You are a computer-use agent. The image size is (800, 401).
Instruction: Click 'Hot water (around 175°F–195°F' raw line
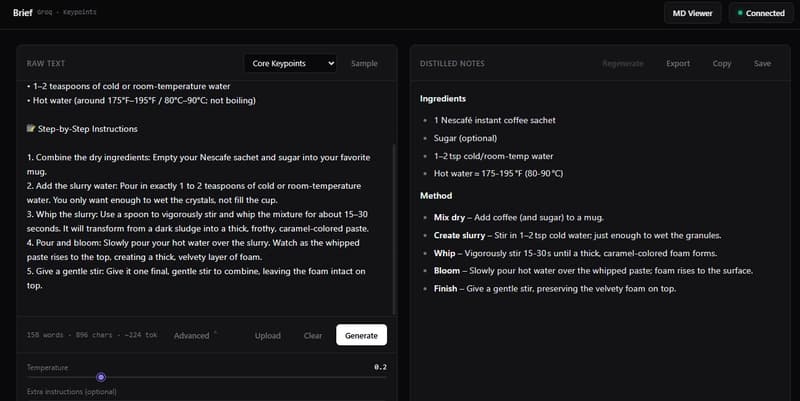(141, 101)
